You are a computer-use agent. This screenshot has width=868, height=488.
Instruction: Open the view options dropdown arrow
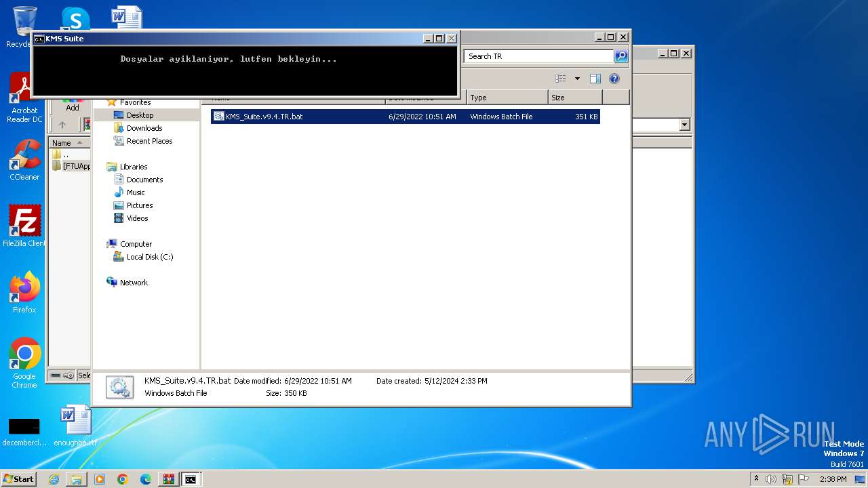[577, 79]
